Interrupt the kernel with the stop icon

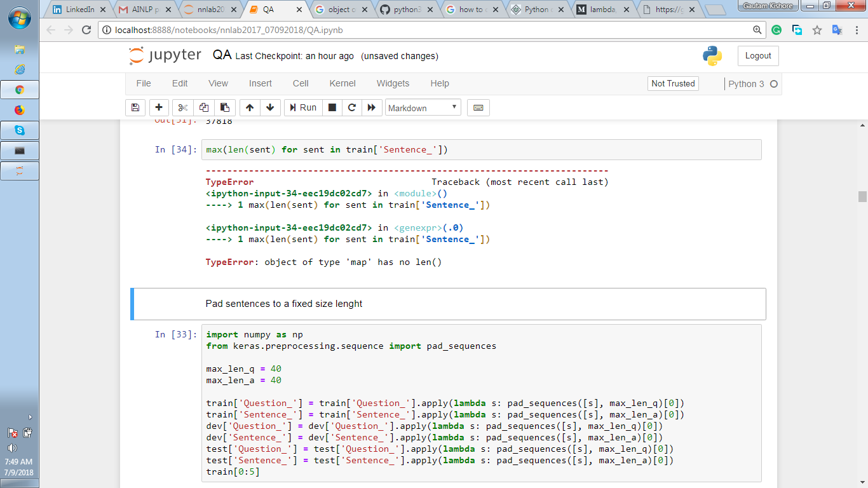332,107
